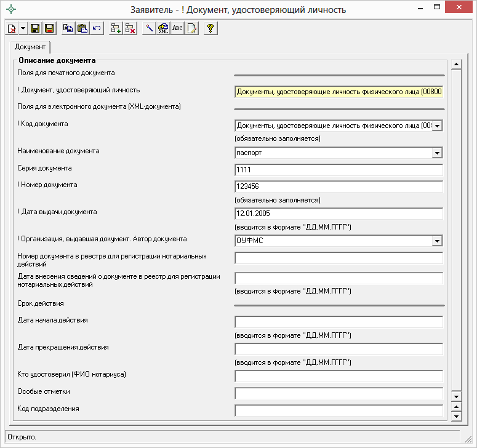Screen dimensions: 477x448
Task: Click the Поля для печатного документа label
Action: (66, 73)
